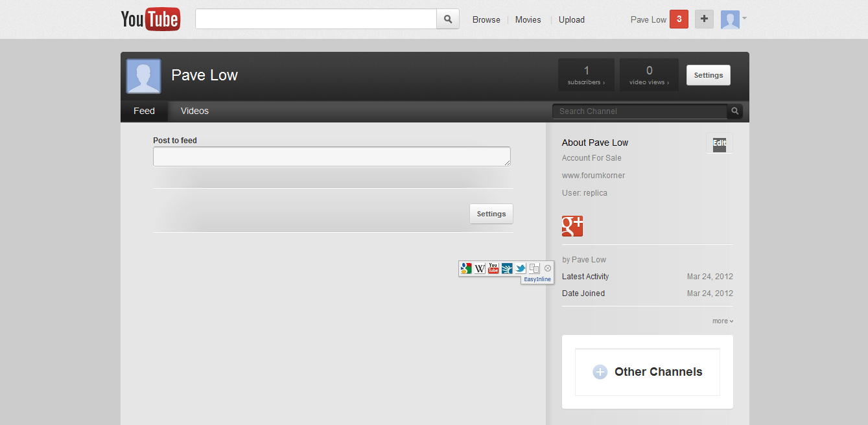Click the Search Channel magnifier icon
The image size is (868, 425).
click(x=735, y=111)
